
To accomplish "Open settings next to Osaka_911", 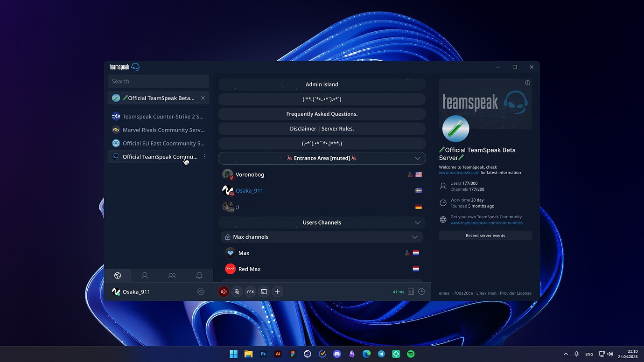I will click(201, 292).
